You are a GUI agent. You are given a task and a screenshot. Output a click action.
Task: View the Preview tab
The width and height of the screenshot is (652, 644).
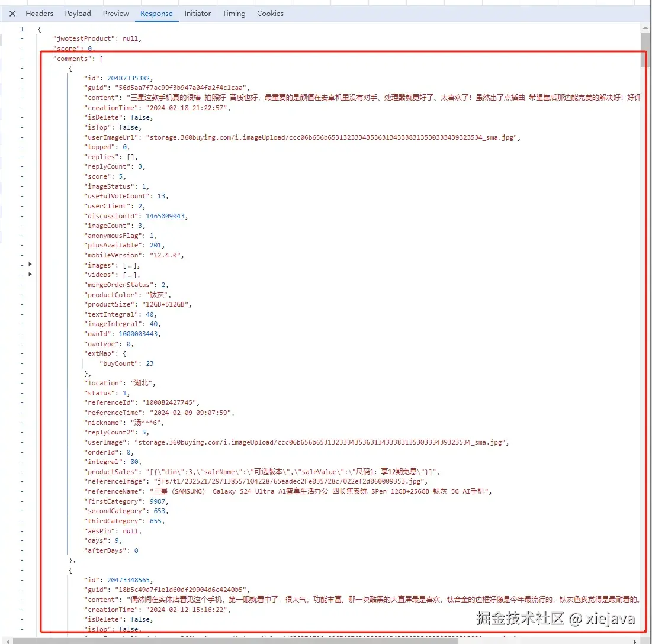(115, 13)
